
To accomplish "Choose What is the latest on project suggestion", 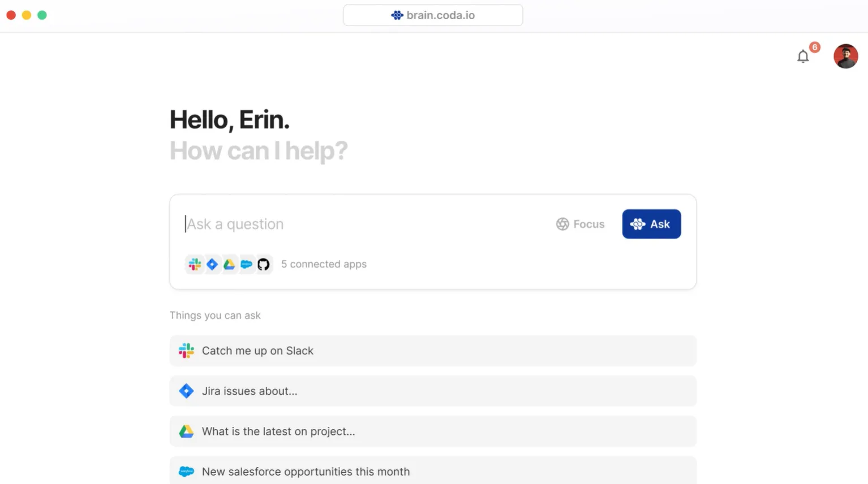I will pyautogui.click(x=433, y=431).
